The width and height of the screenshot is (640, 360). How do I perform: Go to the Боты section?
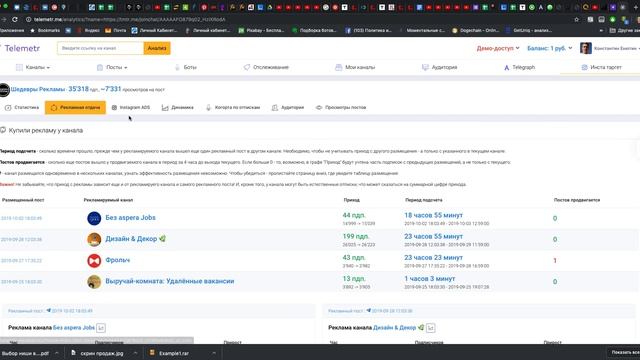(186, 67)
